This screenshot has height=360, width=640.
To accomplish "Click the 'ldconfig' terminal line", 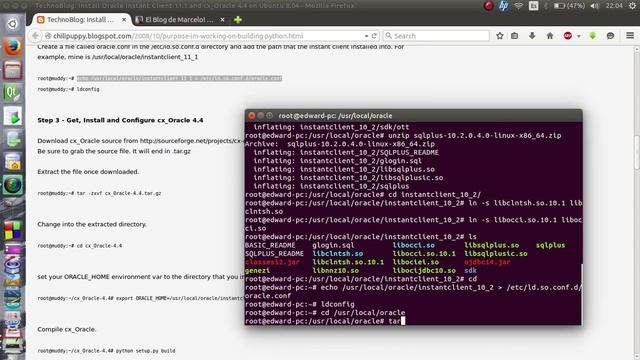I will coord(300,304).
